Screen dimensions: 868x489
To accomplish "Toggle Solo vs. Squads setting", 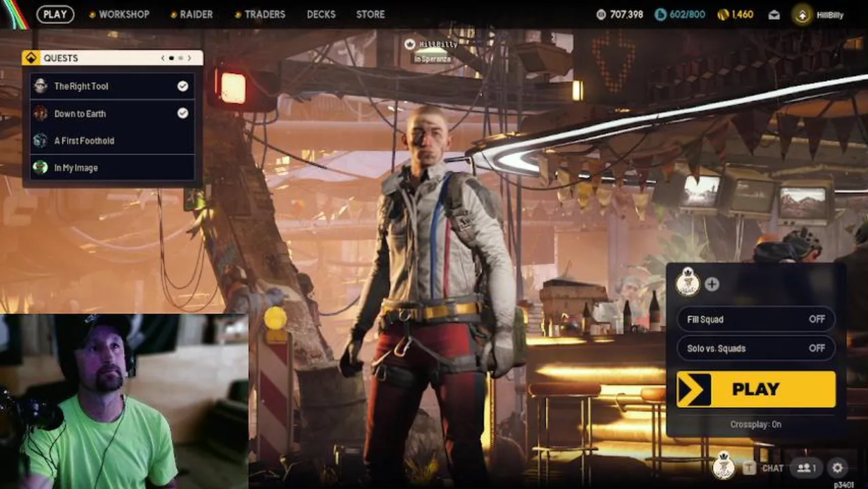I will click(756, 348).
